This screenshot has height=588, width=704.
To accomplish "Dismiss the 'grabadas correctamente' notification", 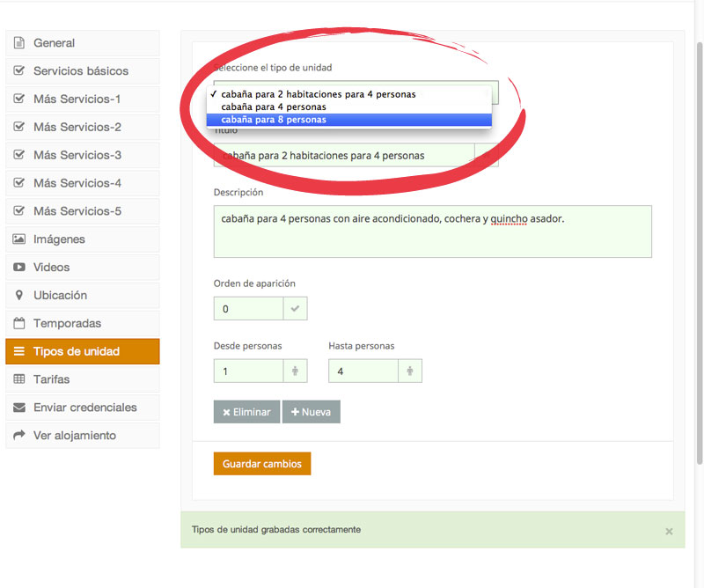I will click(669, 532).
